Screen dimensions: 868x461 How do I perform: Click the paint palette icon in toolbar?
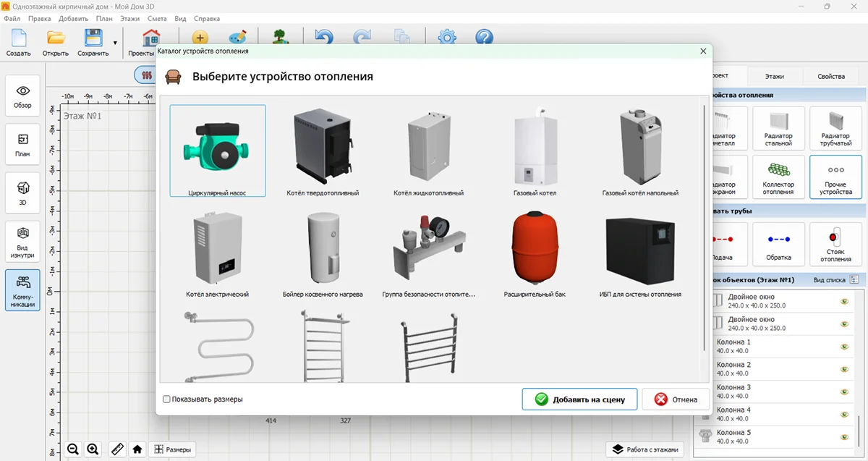237,38
